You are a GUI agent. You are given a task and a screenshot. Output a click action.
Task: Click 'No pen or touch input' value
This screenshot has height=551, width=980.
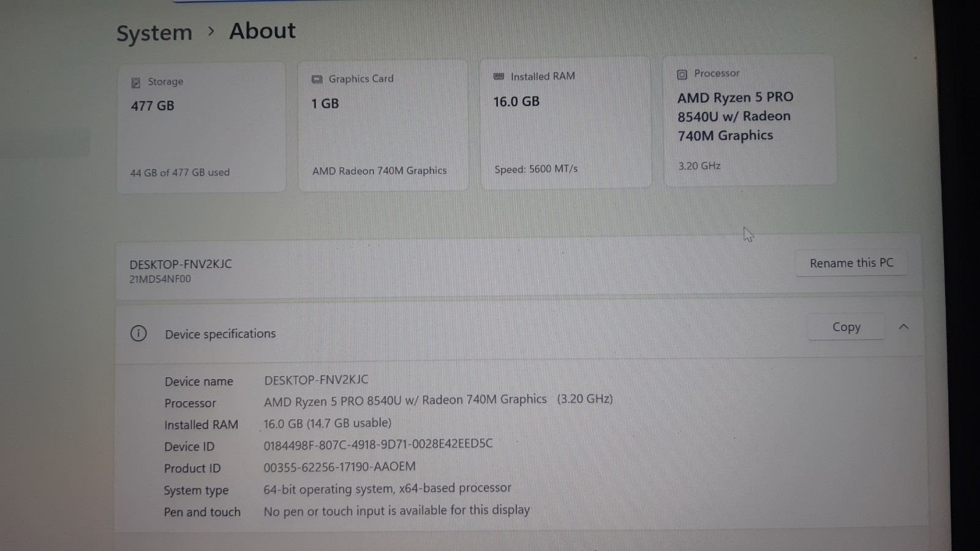tap(397, 511)
